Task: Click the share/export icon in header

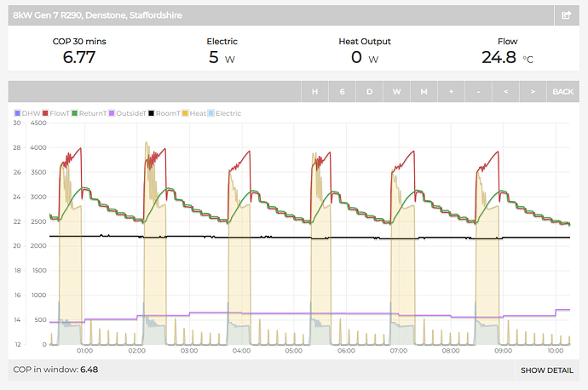Action: 566,15
